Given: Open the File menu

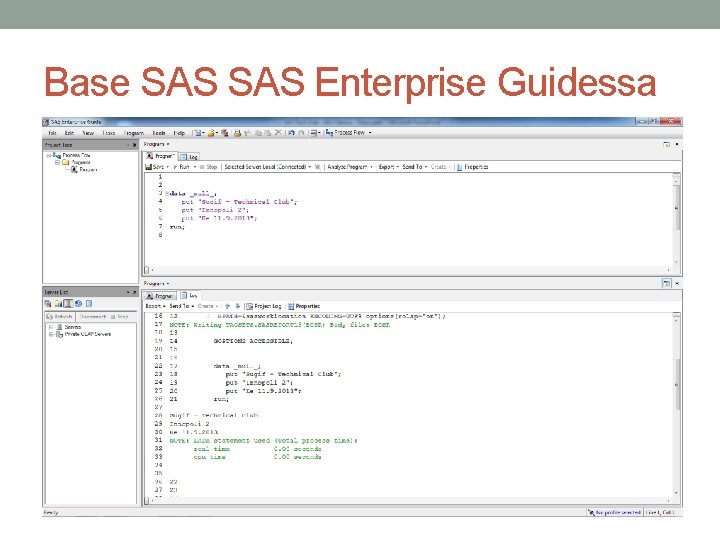Looking at the screenshot, I should tap(52, 133).
